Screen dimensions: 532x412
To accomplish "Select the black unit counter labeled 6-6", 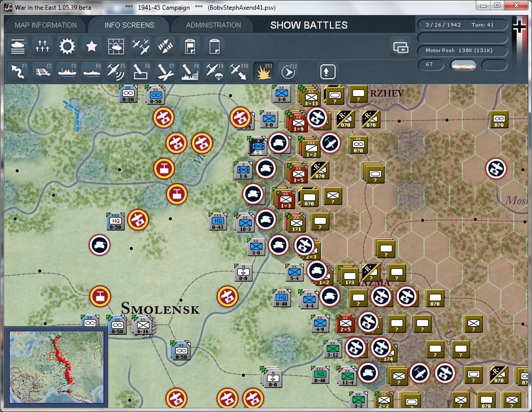I will coord(258,146).
